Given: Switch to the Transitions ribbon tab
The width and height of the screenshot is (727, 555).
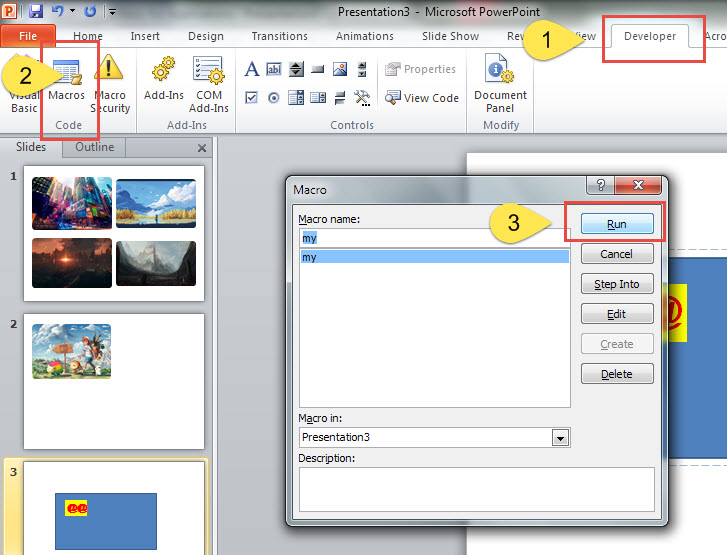Looking at the screenshot, I should coord(280,36).
